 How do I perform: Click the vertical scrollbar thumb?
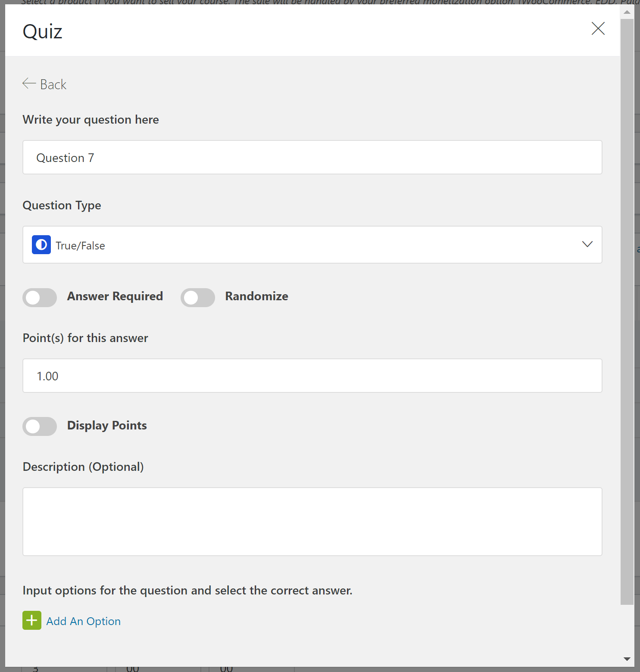627,310
